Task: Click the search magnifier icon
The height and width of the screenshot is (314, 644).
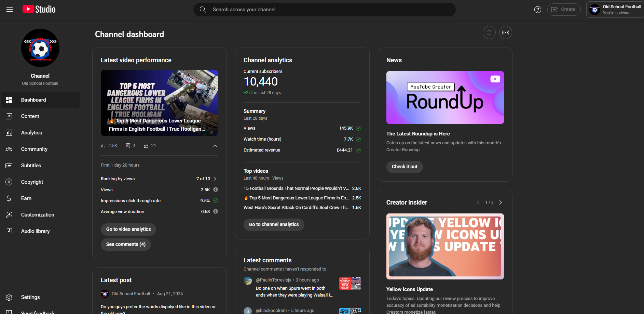Action: click(x=203, y=10)
